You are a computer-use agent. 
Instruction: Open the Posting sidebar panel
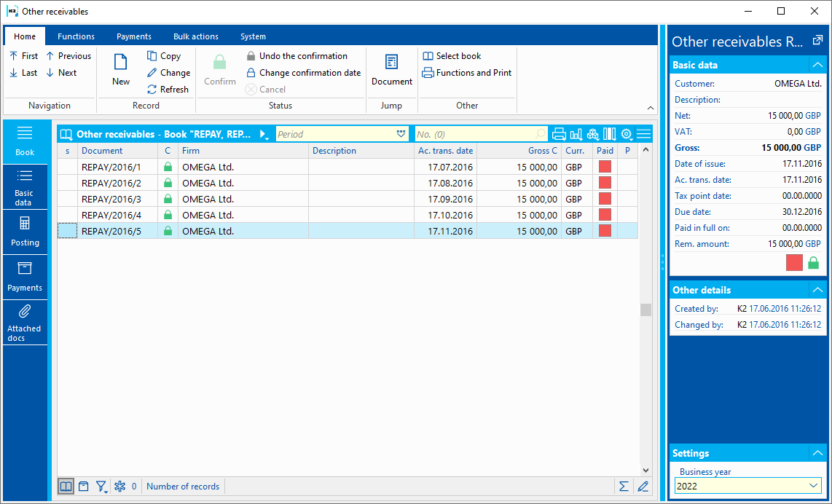(x=25, y=232)
